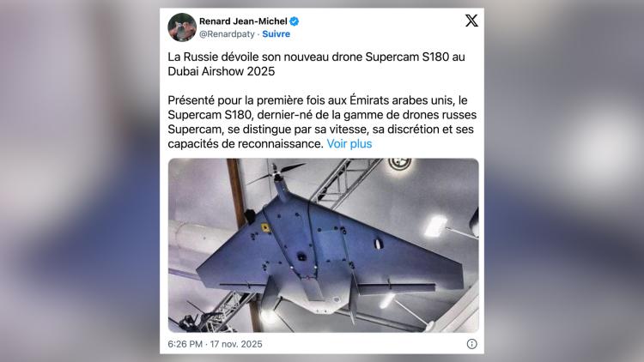Open Renard Jean-Michel's profile avatar
644x362 pixels.
tap(182, 27)
